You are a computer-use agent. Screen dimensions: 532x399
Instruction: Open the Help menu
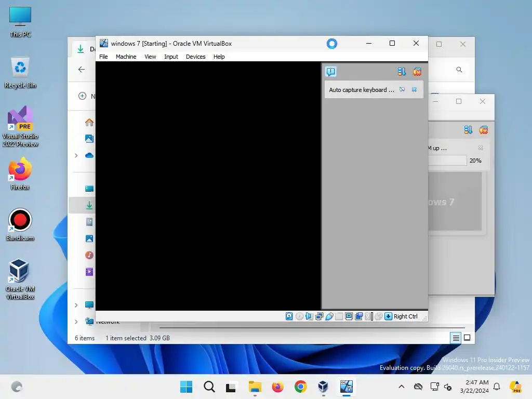click(x=219, y=57)
